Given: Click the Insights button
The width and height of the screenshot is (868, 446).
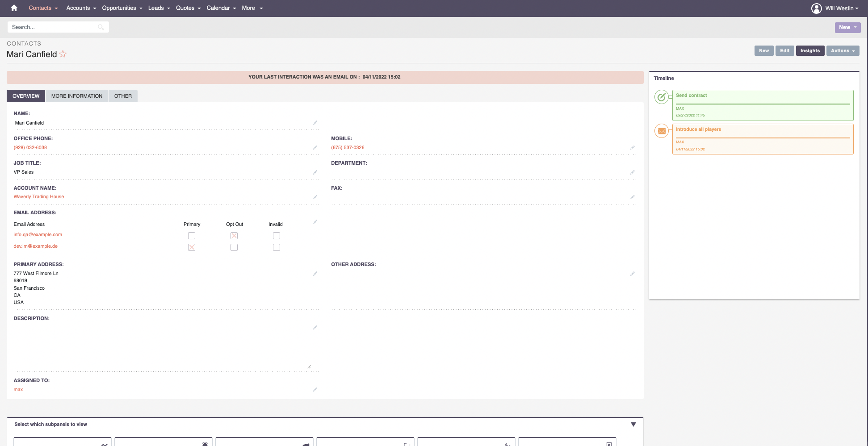Looking at the screenshot, I should pos(809,51).
